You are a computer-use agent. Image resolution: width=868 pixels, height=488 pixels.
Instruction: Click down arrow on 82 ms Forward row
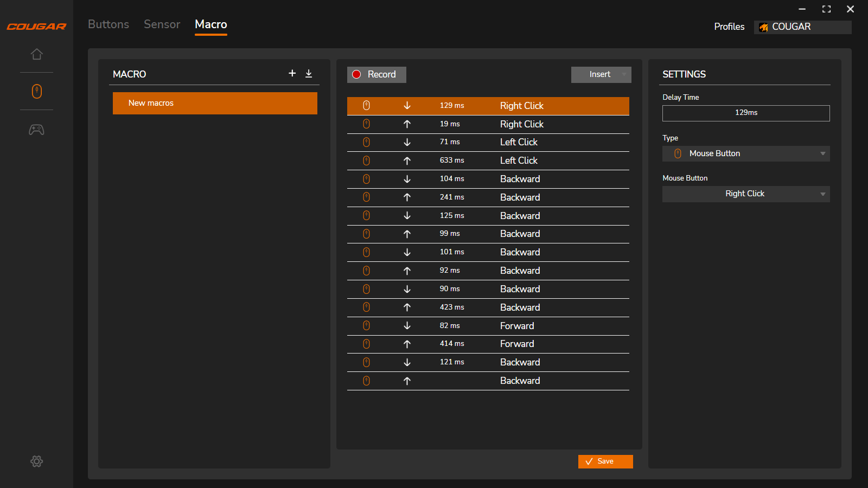[x=407, y=326]
